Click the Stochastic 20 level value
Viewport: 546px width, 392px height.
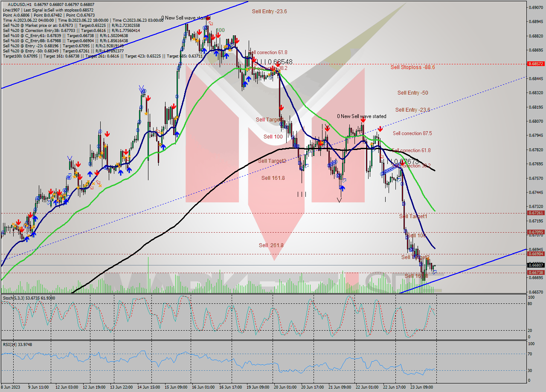[x=530, y=330]
